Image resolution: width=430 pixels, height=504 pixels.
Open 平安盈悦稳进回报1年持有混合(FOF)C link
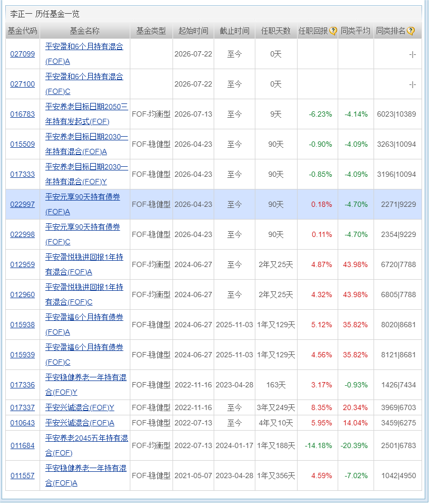click(84, 295)
